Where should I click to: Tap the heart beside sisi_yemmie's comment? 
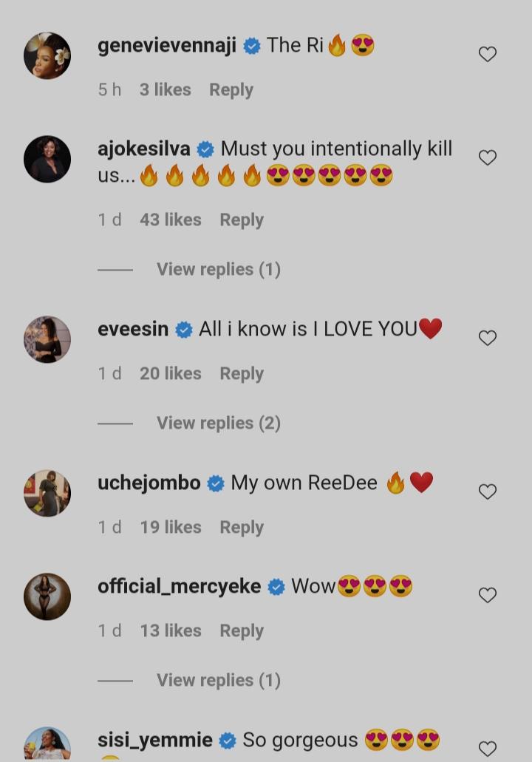[x=488, y=748]
